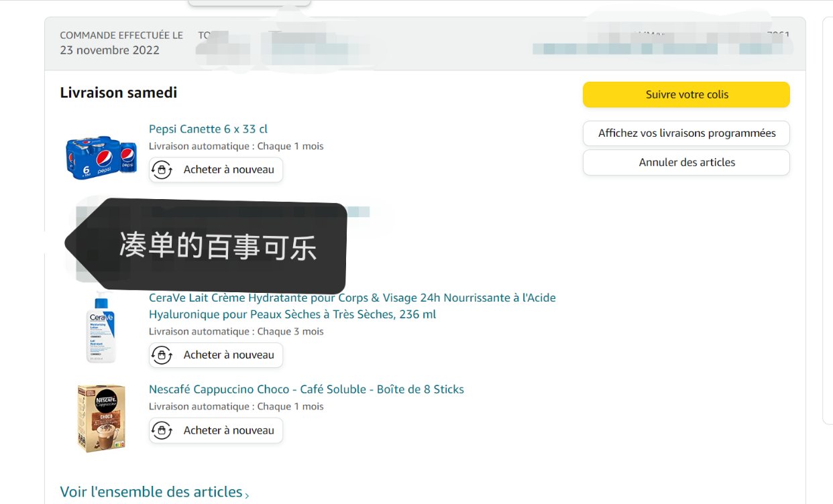The width and height of the screenshot is (833, 504).
Task: Click Pepsi's Livraison automatique : Chaque 1 mois text
Action: (x=236, y=146)
